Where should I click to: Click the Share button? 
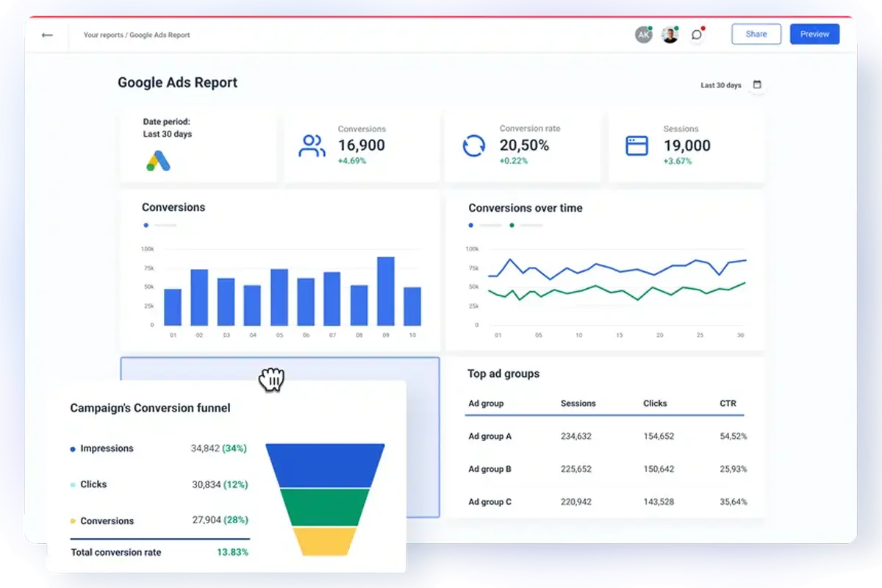click(756, 34)
